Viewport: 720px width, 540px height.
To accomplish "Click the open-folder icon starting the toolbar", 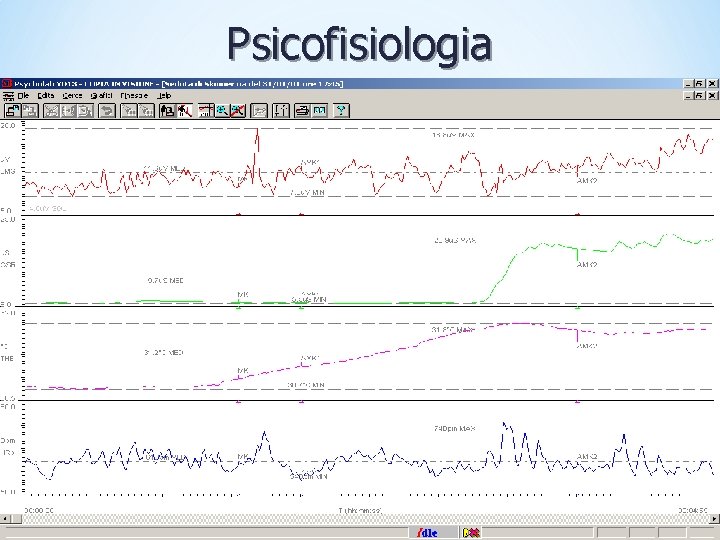I will pos(12,111).
